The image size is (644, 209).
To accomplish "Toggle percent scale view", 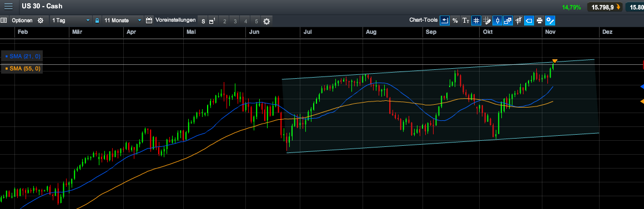I will (455, 21).
